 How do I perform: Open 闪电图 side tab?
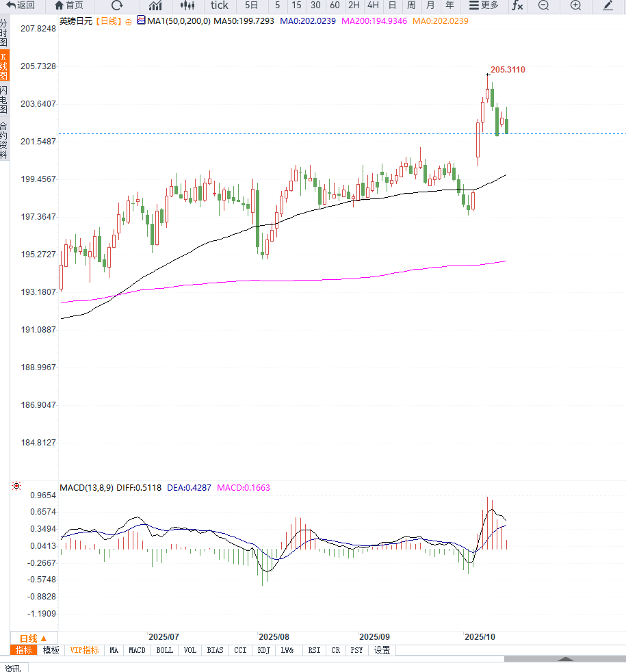coord(4,99)
